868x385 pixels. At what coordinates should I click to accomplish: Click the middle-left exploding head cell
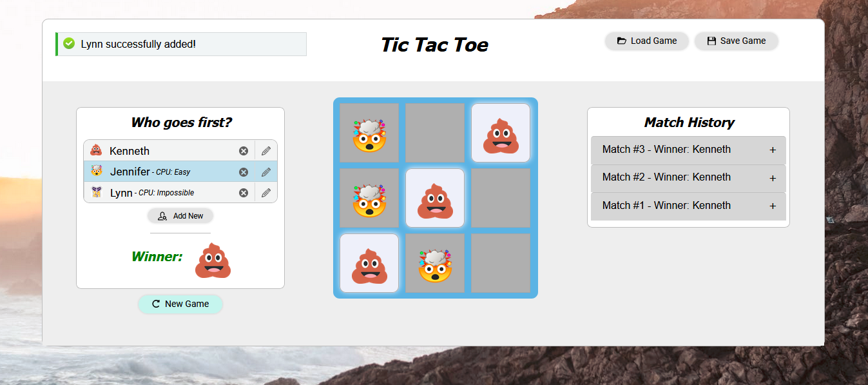pos(369,198)
